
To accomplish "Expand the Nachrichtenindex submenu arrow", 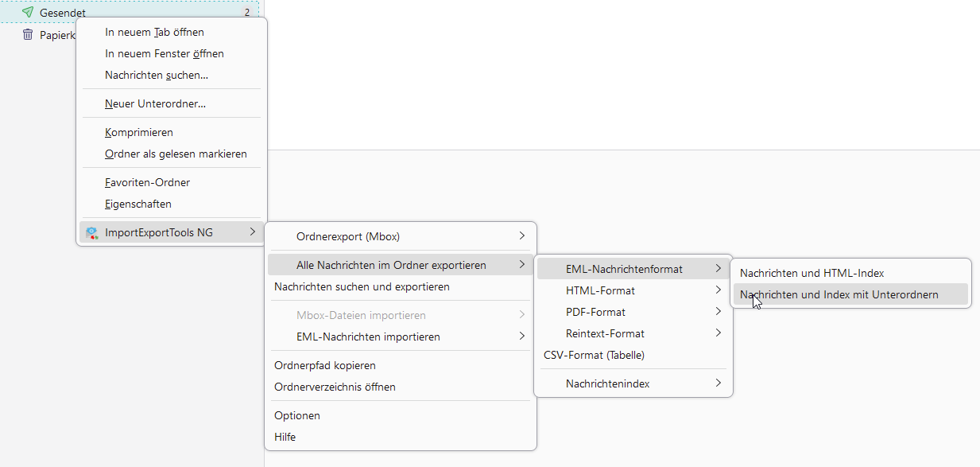I will tap(718, 383).
